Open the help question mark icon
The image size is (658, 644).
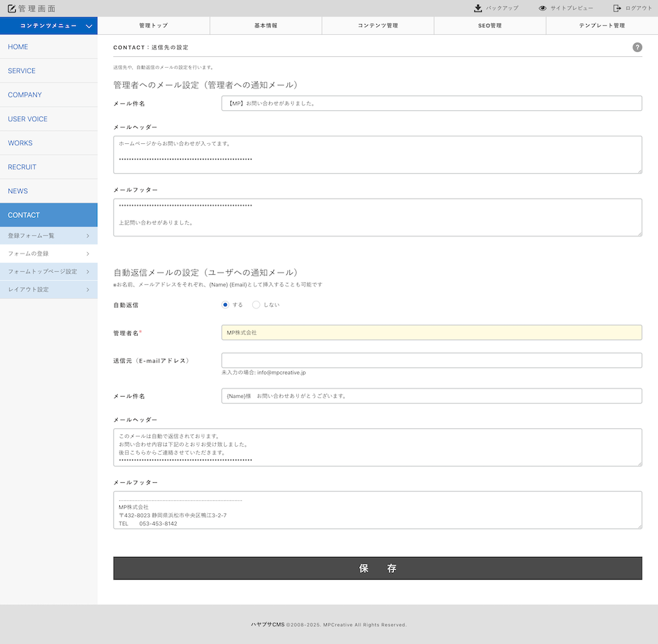point(637,47)
